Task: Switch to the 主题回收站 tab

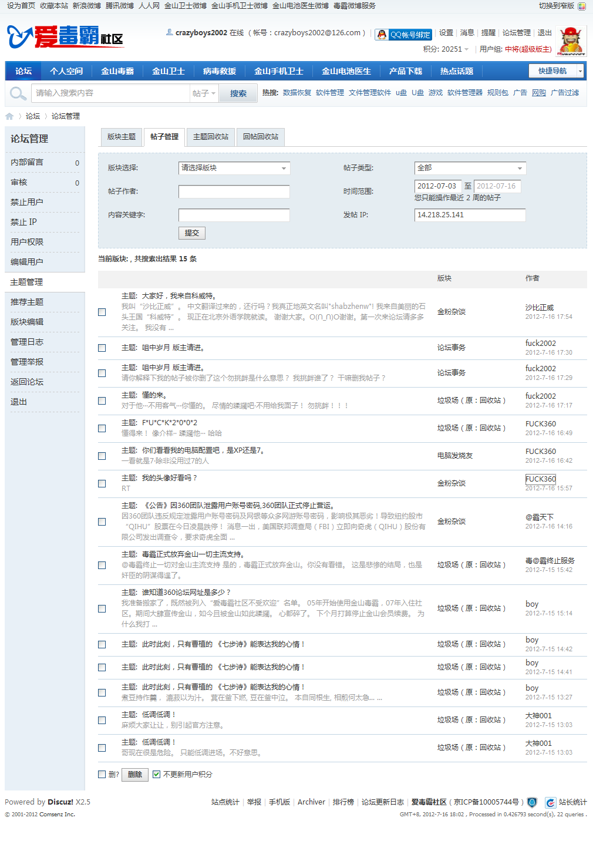Action: [213, 137]
